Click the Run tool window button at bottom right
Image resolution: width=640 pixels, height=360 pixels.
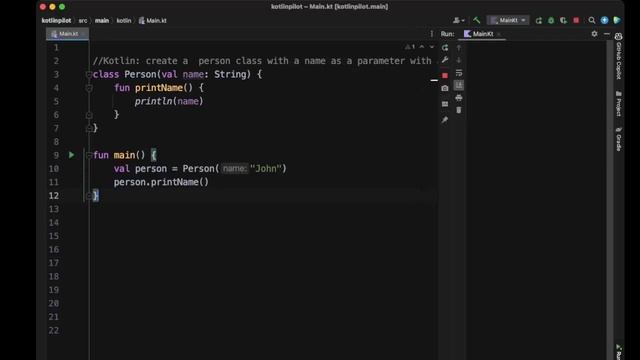click(x=618, y=352)
